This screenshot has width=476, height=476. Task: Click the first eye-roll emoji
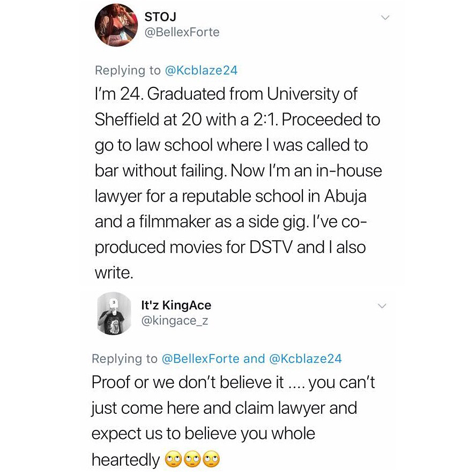pos(173,459)
